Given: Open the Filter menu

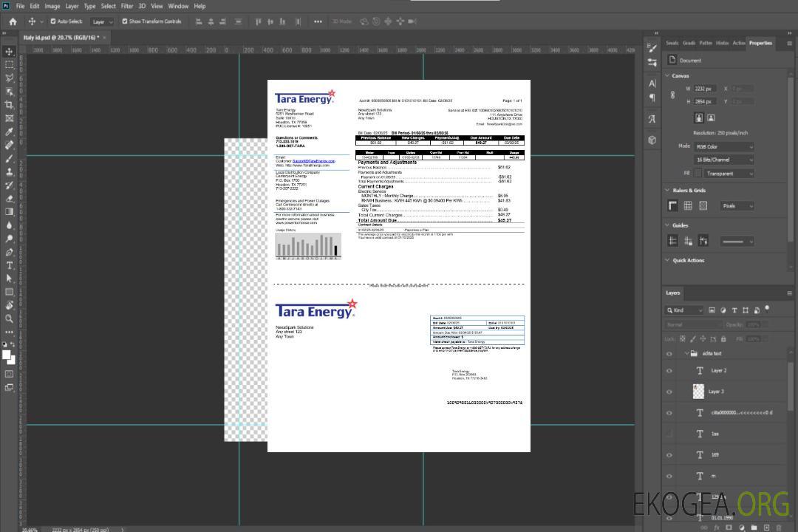Looking at the screenshot, I should click(127, 6).
